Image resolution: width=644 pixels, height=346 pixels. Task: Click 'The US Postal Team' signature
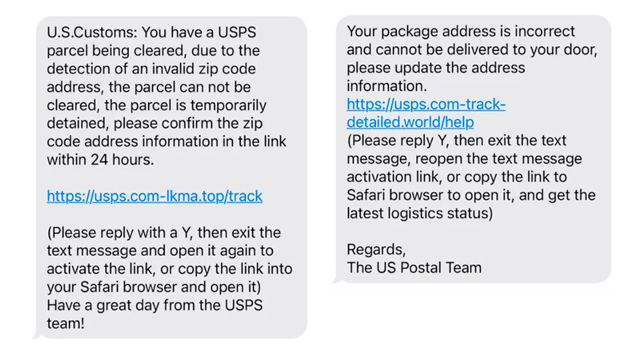413,268
